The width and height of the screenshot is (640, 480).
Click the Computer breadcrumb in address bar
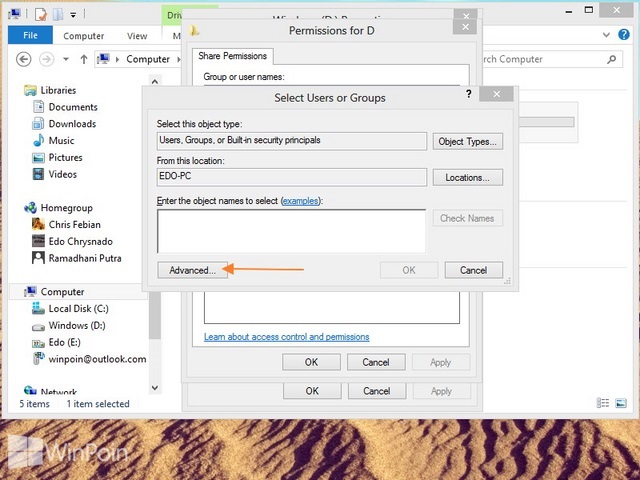[148, 59]
